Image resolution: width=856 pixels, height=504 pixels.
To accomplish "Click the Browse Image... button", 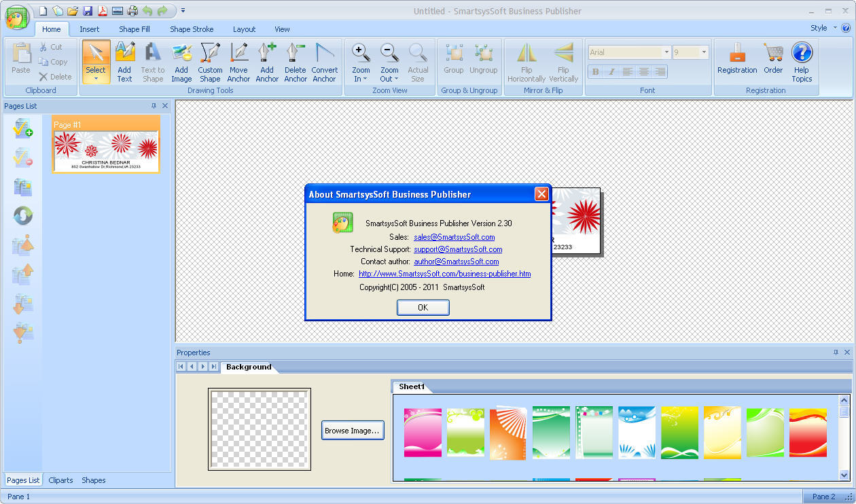I will tap(353, 431).
